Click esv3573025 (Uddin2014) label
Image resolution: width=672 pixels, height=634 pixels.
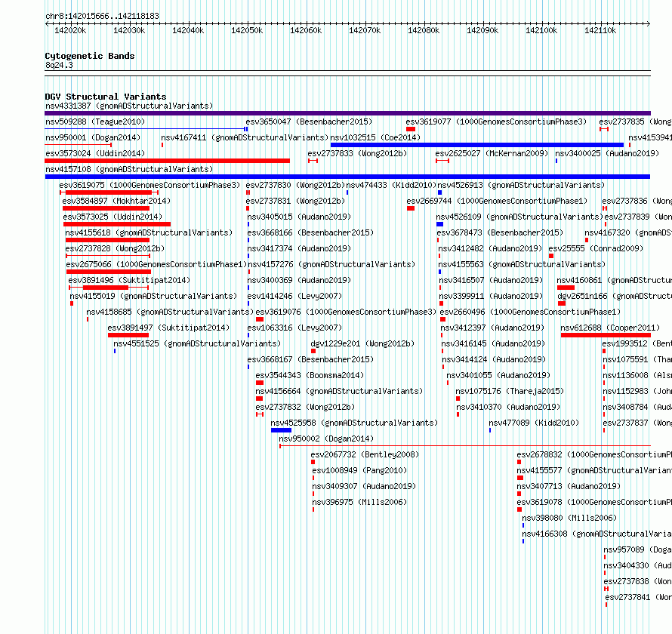pyautogui.click(x=113, y=217)
